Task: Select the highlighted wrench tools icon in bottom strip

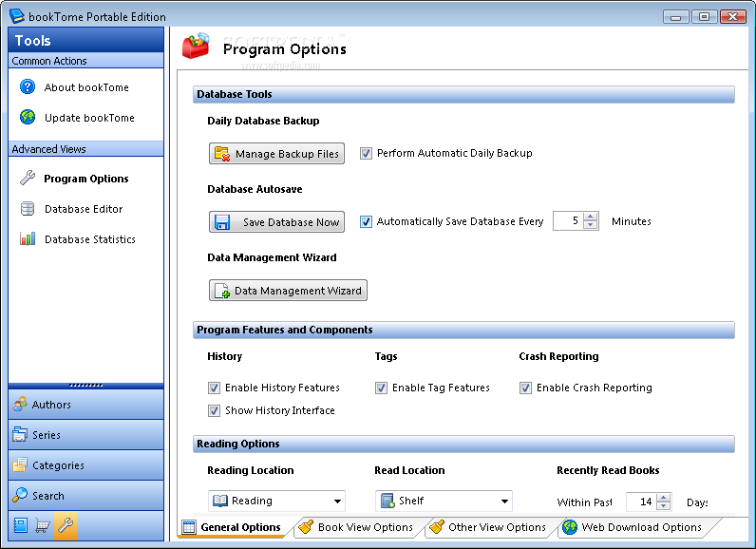Action: [x=66, y=525]
